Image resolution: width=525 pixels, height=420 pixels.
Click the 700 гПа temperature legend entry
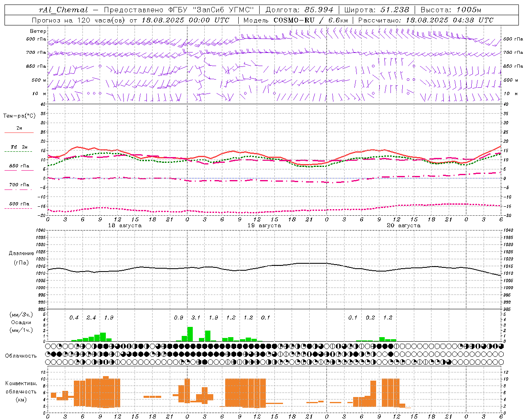19,185
